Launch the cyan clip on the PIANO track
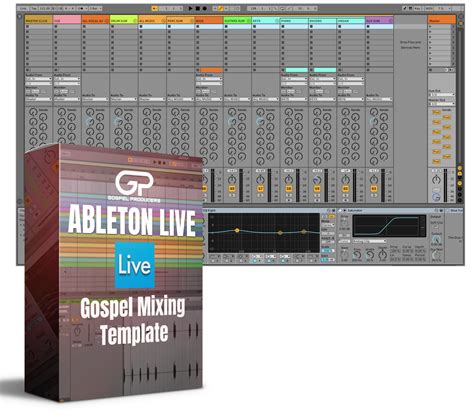 point(297,70)
